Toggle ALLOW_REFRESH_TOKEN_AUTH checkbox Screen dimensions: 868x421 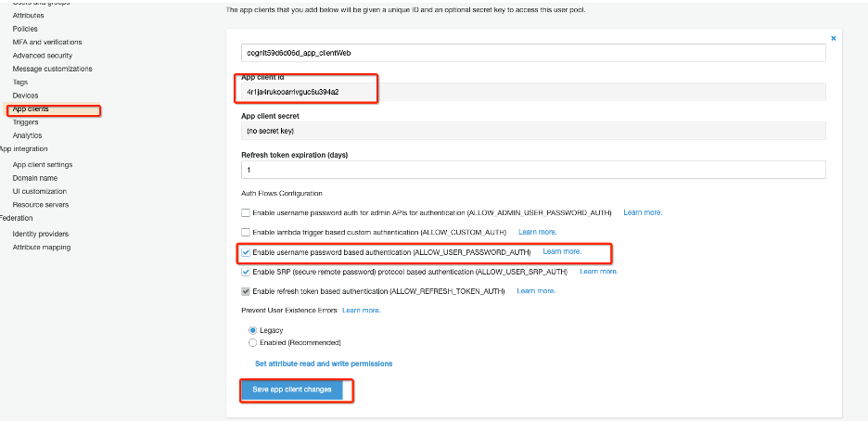click(x=246, y=291)
